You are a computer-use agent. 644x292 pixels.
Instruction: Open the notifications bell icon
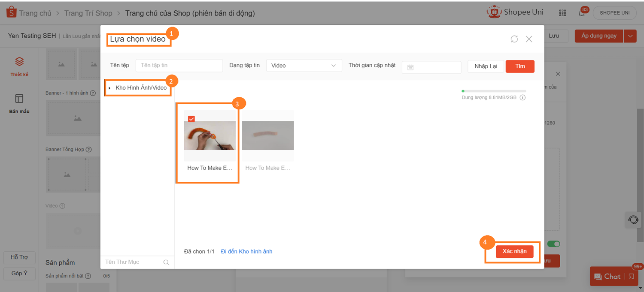(x=582, y=13)
